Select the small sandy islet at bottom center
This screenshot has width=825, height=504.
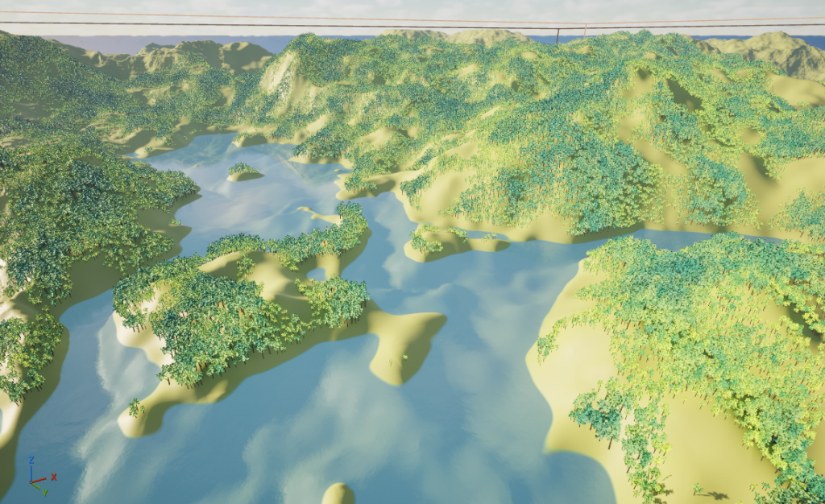pos(338,494)
